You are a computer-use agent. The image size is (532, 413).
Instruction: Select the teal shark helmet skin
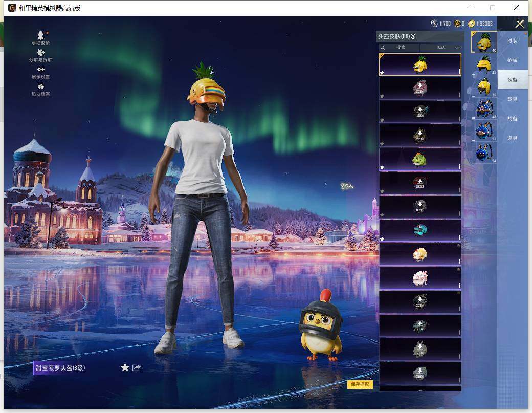[x=420, y=230]
